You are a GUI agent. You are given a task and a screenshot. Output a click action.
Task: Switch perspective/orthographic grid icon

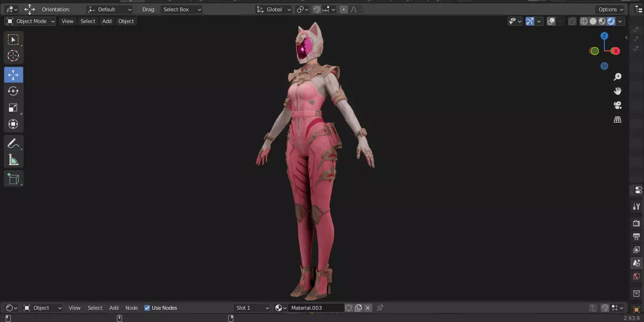coord(618,120)
